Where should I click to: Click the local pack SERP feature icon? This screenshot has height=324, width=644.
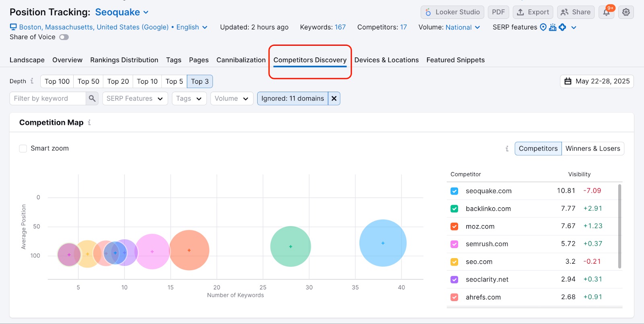point(543,27)
